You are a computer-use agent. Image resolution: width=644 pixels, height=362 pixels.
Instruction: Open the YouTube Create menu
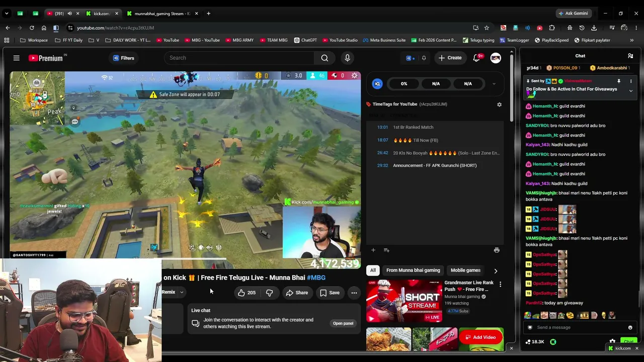pyautogui.click(x=450, y=58)
